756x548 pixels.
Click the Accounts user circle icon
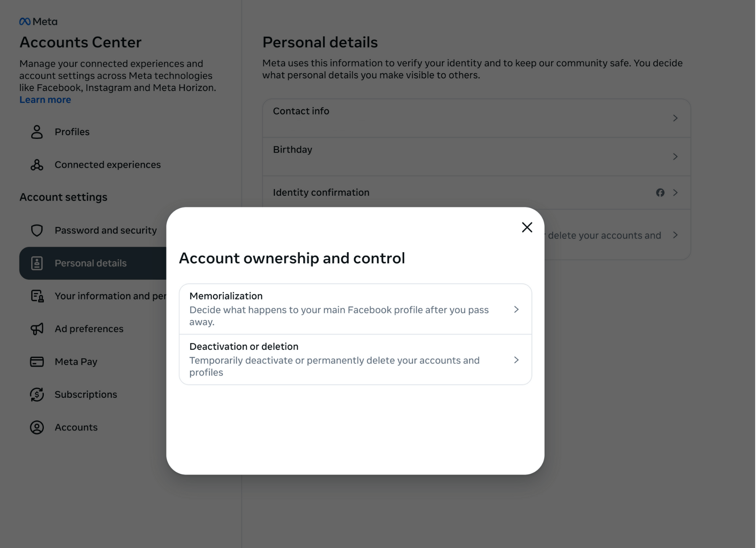point(37,428)
